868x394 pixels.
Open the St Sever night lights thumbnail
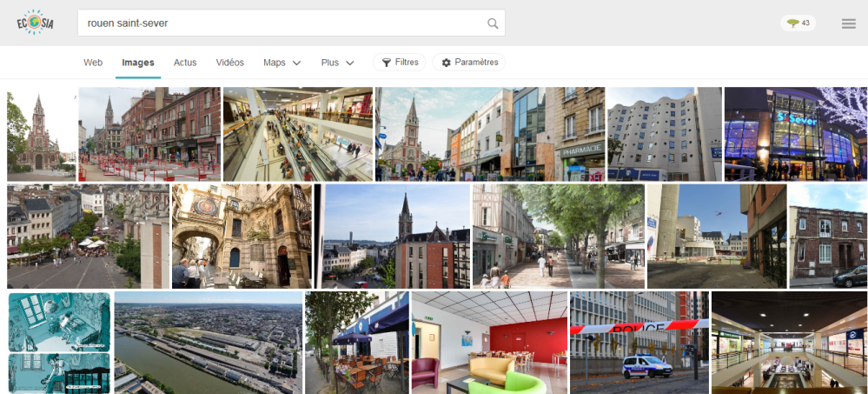point(796,134)
